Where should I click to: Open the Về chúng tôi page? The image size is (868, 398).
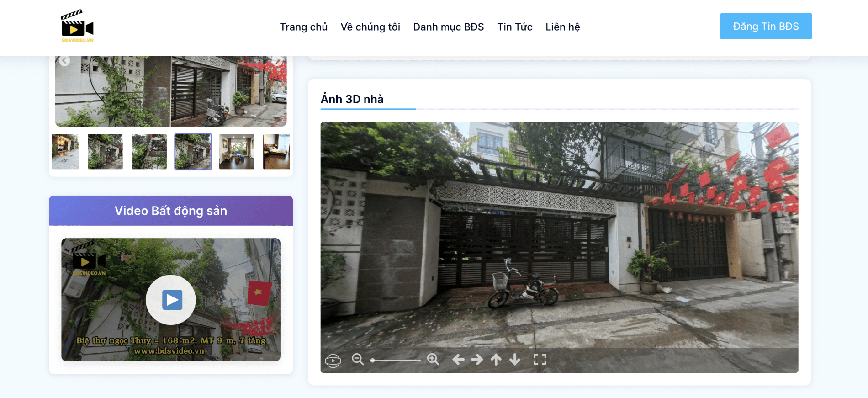pyautogui.click(x=370, y=27)
